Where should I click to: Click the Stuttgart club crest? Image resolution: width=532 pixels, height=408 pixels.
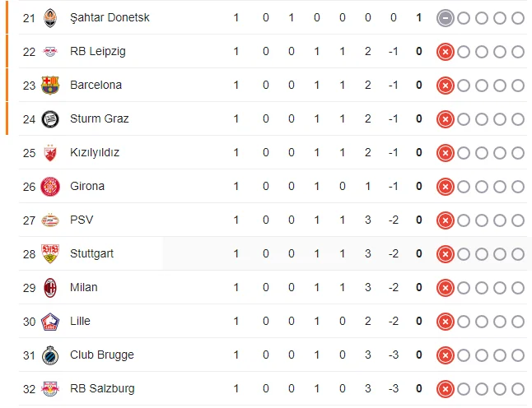pyautogui.click(x=50, y=253)
